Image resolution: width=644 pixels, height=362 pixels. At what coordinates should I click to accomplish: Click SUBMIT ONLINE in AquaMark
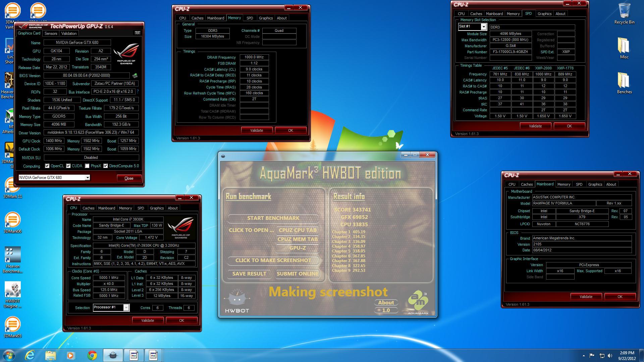coord(298,274)
